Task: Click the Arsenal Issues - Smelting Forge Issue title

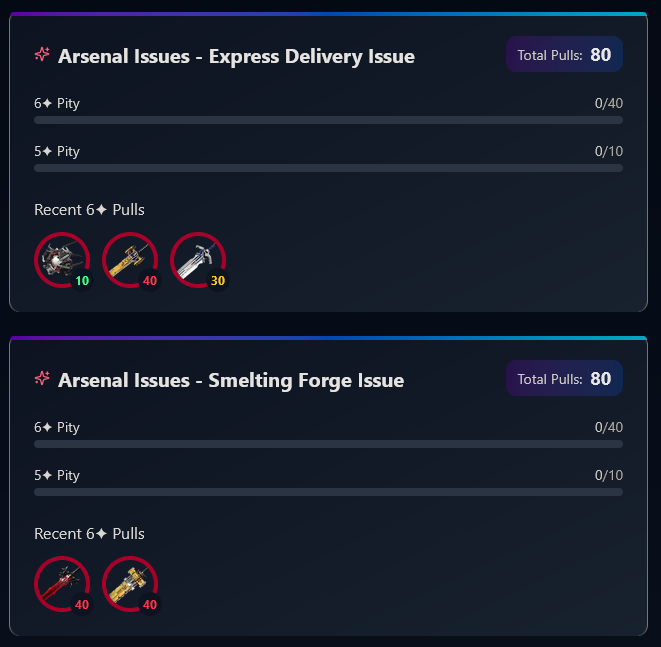Action: [231, 380]
